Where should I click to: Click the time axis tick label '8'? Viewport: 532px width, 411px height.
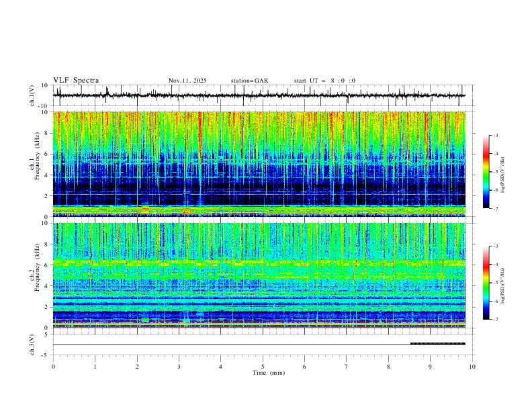tap(388, 367)
